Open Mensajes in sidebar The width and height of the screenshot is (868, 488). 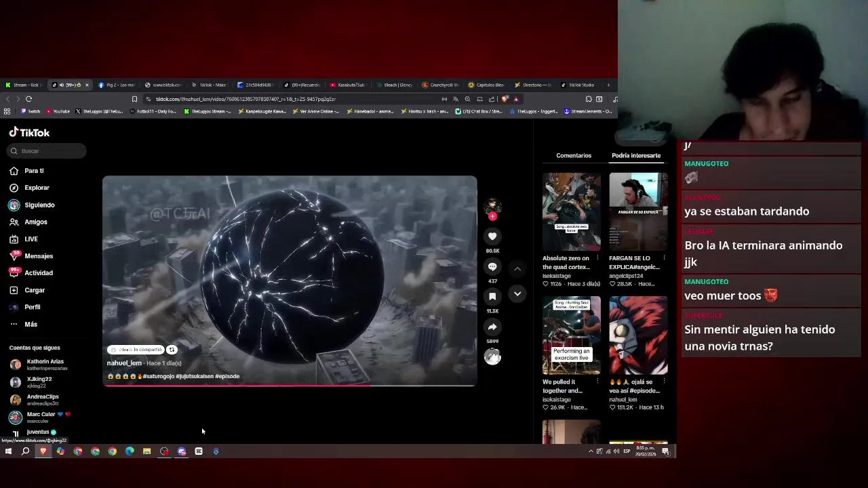tap(31, 256)
